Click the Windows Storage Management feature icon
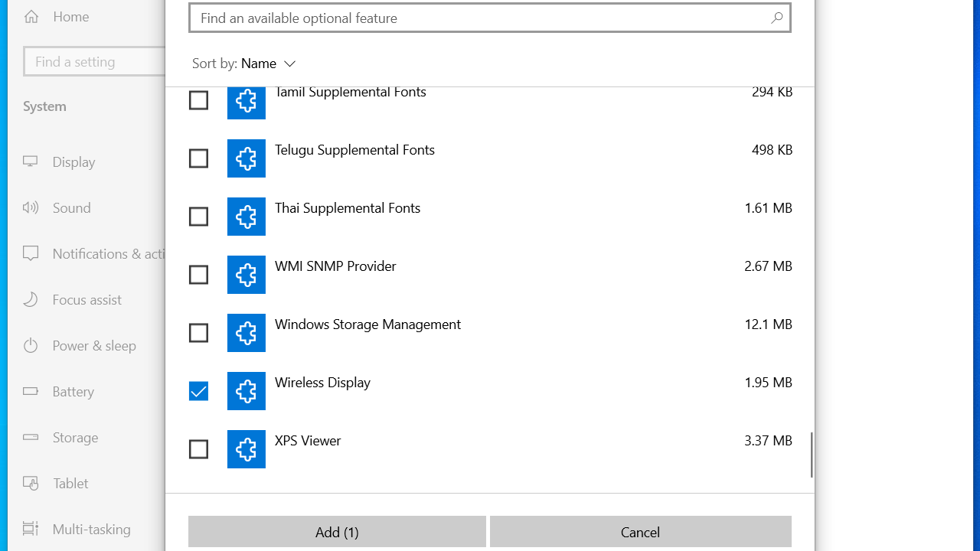980x551 pixels. [247, 333]
